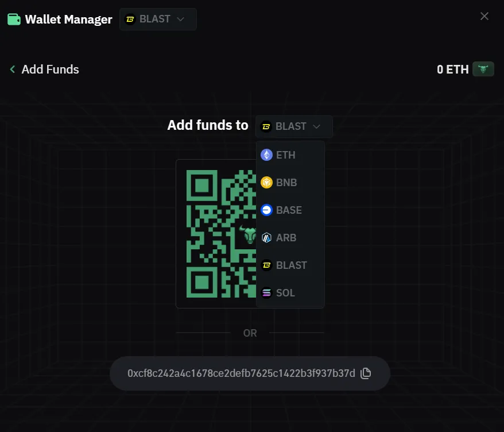This screenshot has height=432, width=504.
Task: Click the bull logo inside the QR code
Action: coord(248,234)
